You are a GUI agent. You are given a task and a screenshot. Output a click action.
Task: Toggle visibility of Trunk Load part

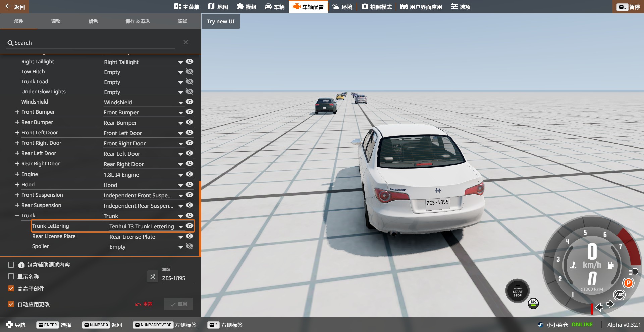click(x=190, y=81)
